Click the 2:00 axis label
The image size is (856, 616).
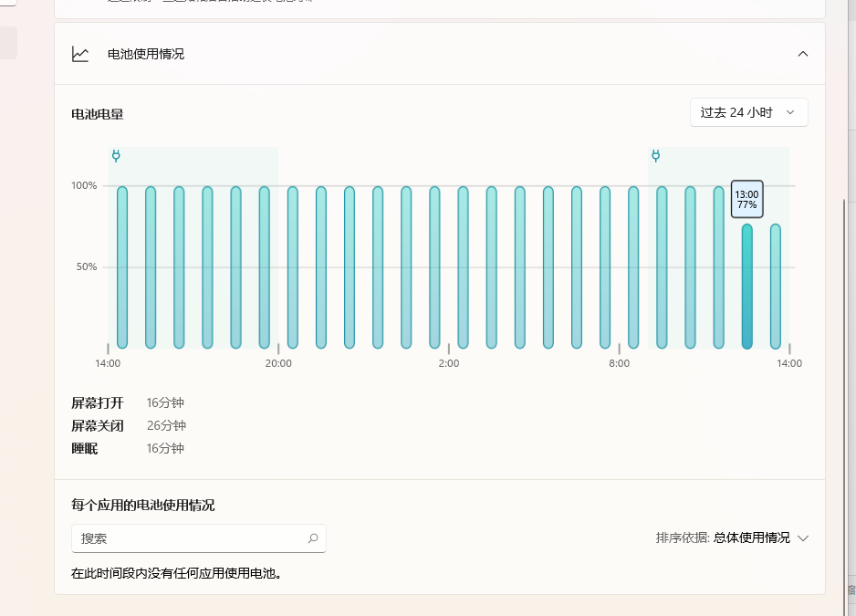point(449,363)
